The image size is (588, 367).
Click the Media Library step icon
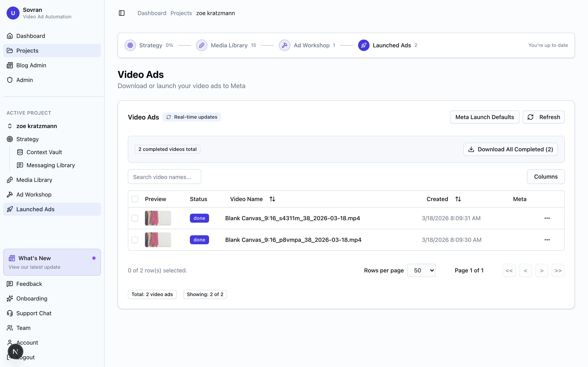(202, 45)
